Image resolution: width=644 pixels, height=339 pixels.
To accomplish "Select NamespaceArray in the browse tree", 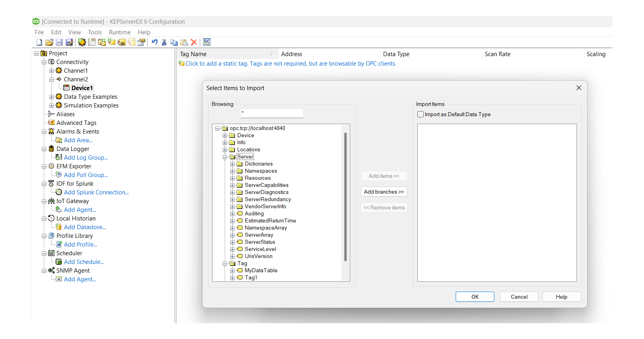I will [x=266, y=228].
